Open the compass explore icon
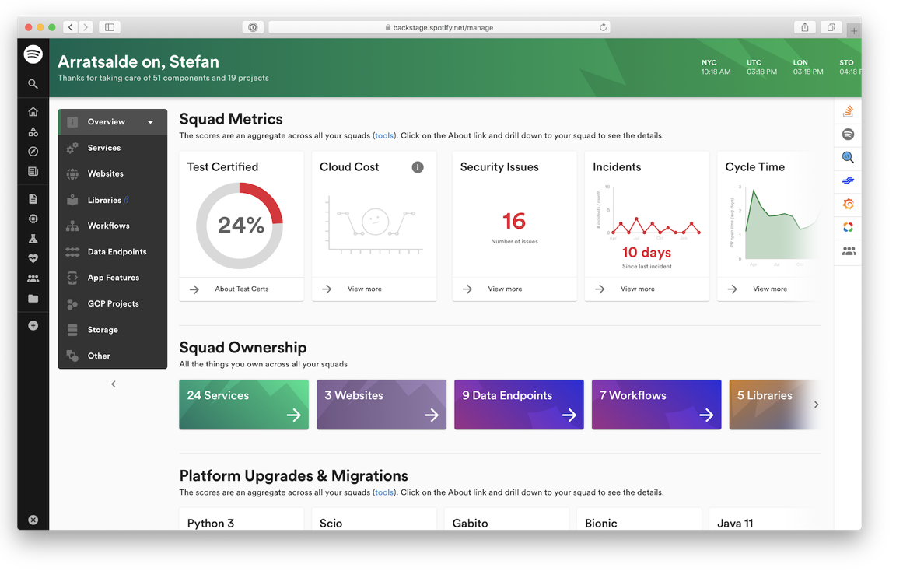The height and width of the screenshot is (571, 924). click(33, 152)
